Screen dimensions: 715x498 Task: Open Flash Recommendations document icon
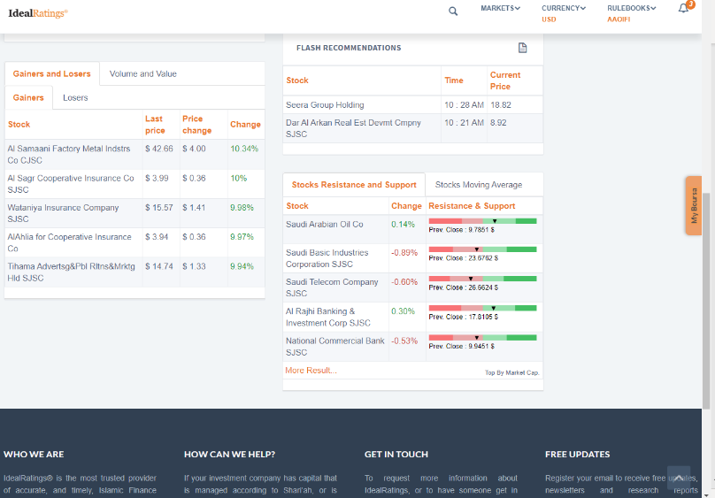[x=523, y=47]
